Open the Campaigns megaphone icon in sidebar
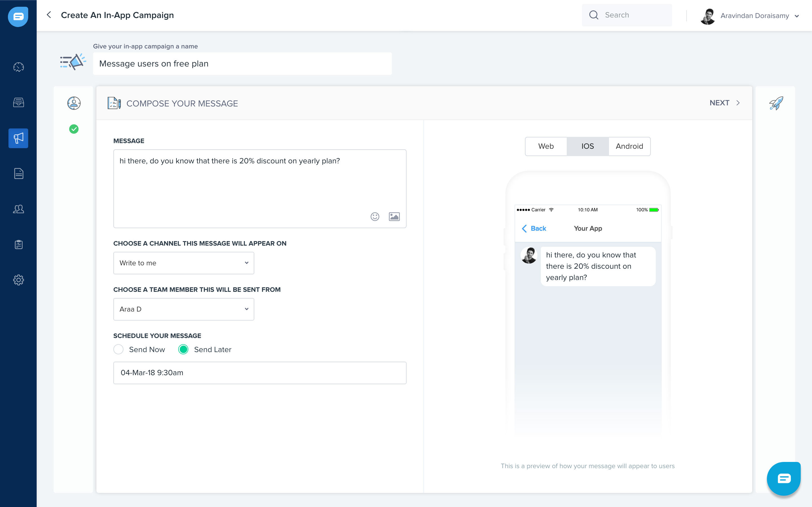 coord(18,138)
